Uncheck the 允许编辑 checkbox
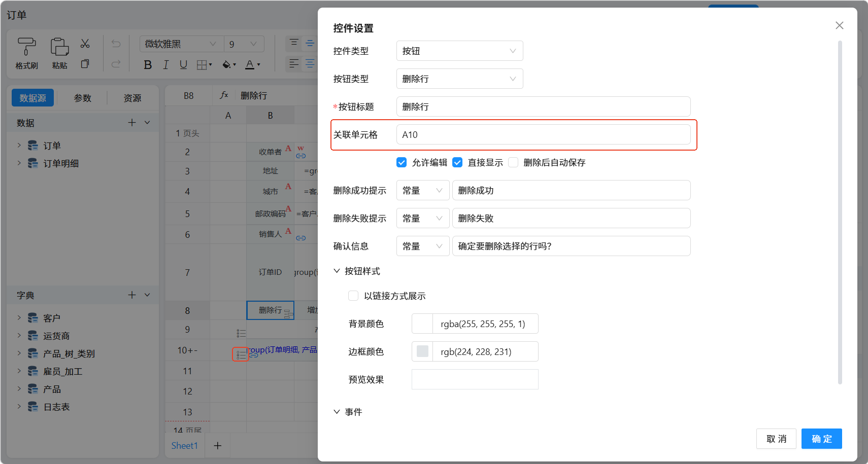The image size is (868, 464). tap(402, 162)
